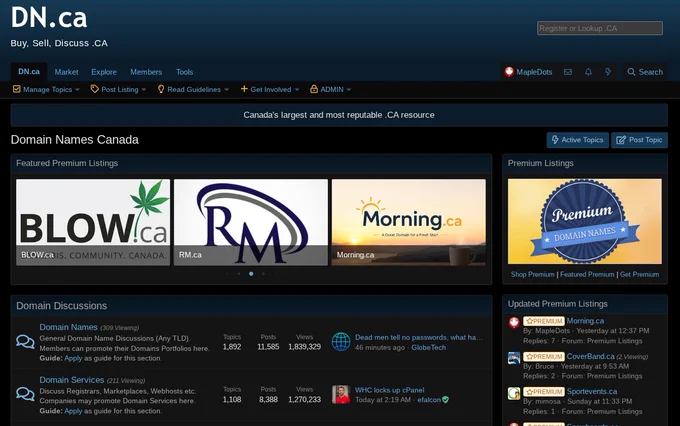
Task: Click the PREMIUM badge next to Sportevents.ca
Action: pyautogui.click(x=544, y=392)
